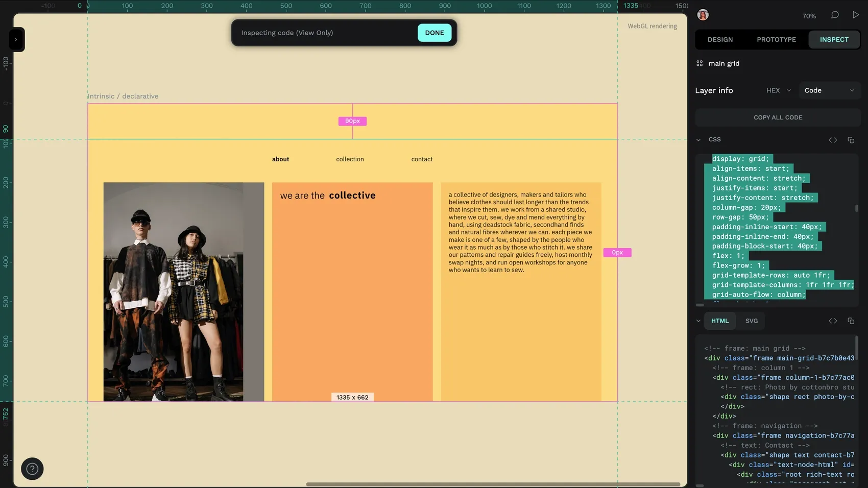The height and width of the screenshot is (488, 868).
Task: Start the prototype play icon
Action: click(x=856, y=15)
